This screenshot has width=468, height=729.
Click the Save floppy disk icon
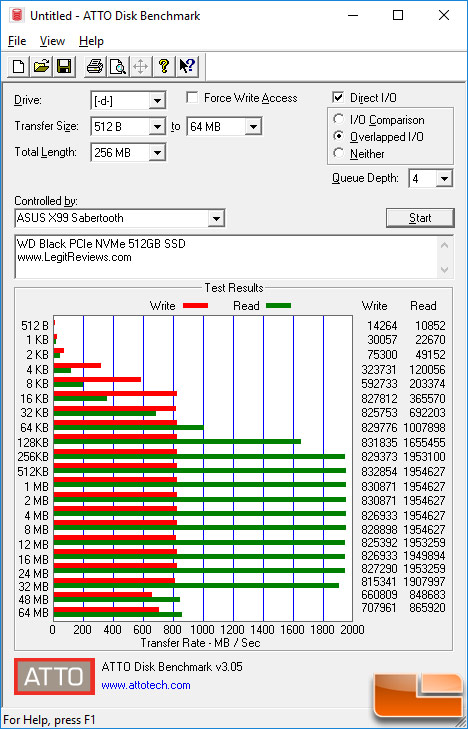(x=64, y=66)
